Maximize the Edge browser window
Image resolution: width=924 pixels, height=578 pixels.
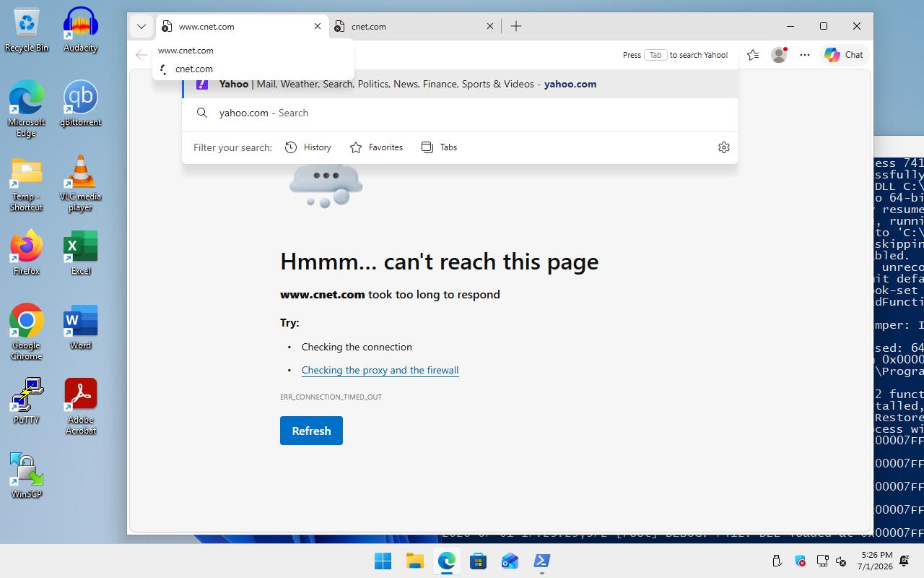tap(824, 26)
